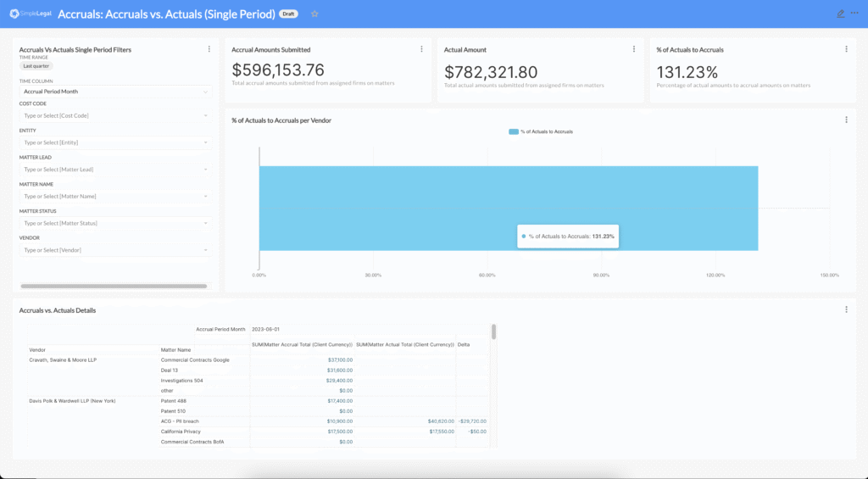Click the Last quarter time range pill
The width and height of the screenshot is (868, 479).
36,65
